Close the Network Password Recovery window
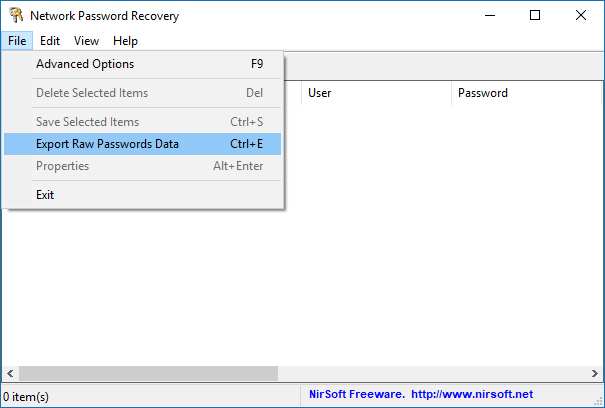 point(581,15)
